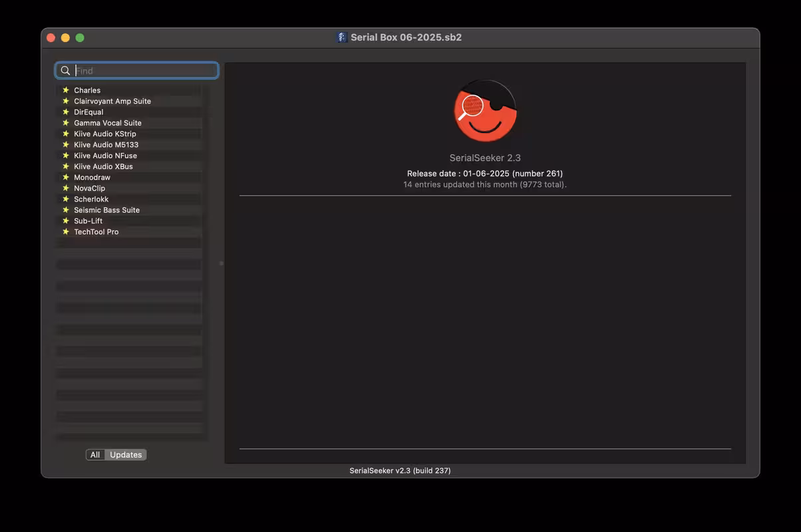The width and height of the screenshot is (801, 532).
Task: Select Kiive Audio NFuse entry
Action: 130,156
